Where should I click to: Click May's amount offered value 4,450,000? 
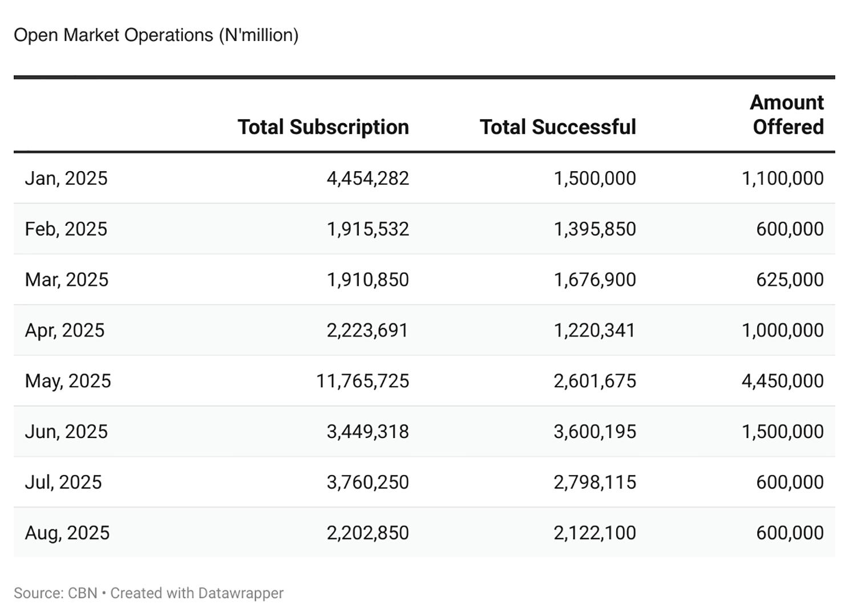pos(782,380)
